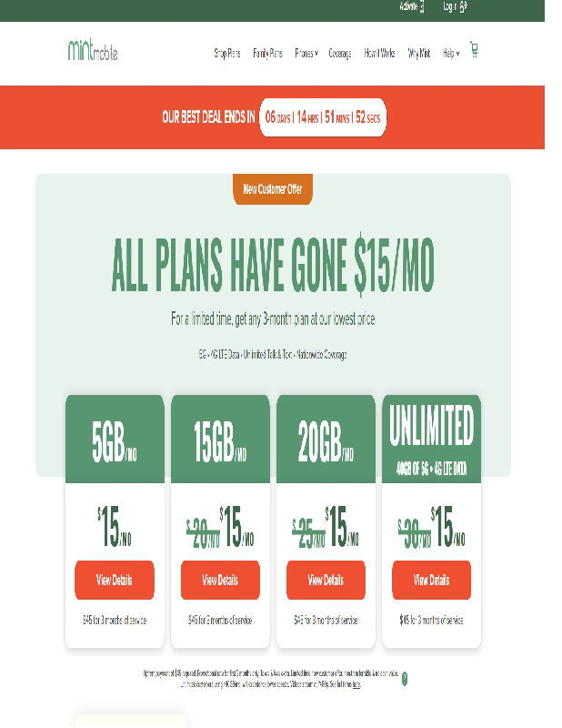Click the Activate SIM icon
This screenshot has width=562, height=728.
coord(422,7)
